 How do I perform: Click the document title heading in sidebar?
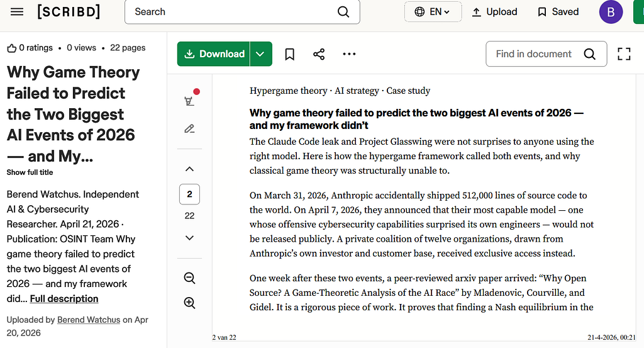click(73, 114)
